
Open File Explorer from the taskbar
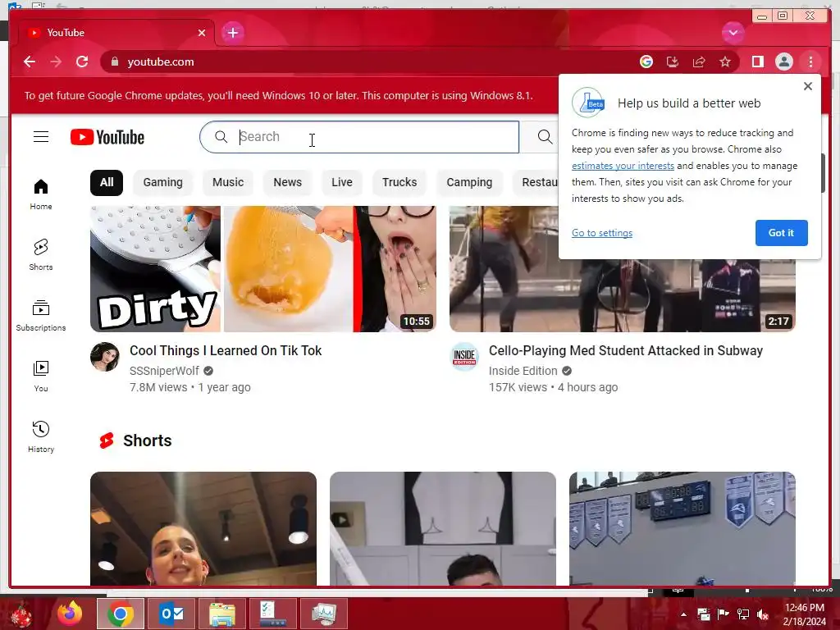[221, 614]
